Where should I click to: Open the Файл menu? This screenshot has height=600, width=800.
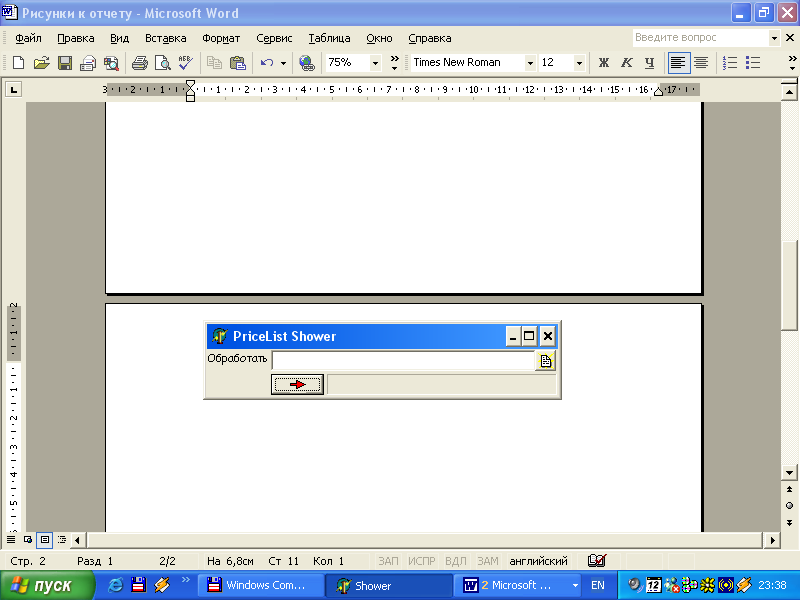[28, 38]
